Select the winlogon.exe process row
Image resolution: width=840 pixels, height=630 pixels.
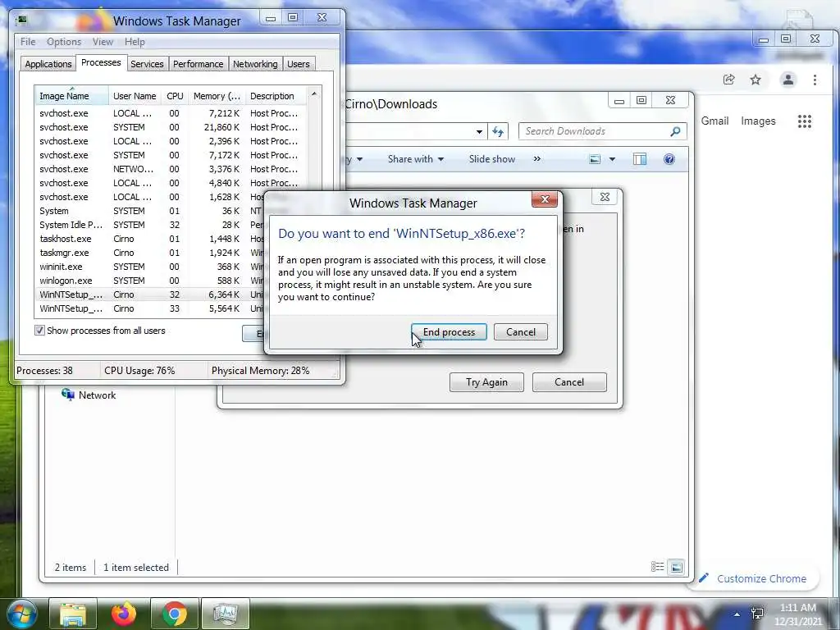[x=151, y=281]
